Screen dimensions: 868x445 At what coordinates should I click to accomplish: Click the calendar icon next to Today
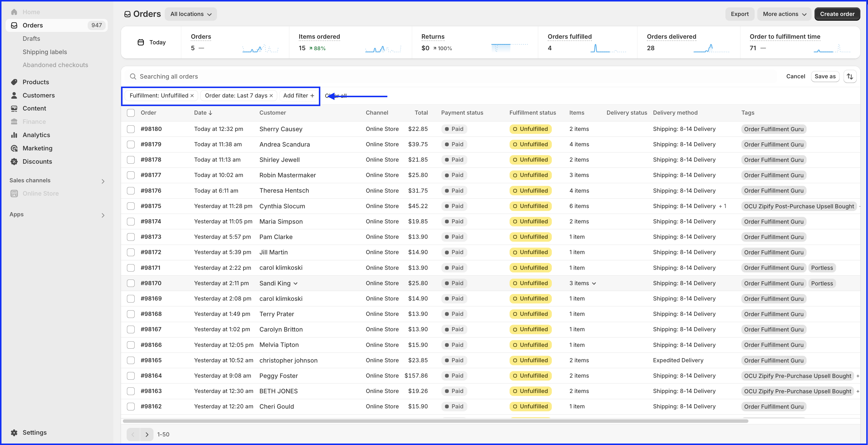(x=141, y=43)
